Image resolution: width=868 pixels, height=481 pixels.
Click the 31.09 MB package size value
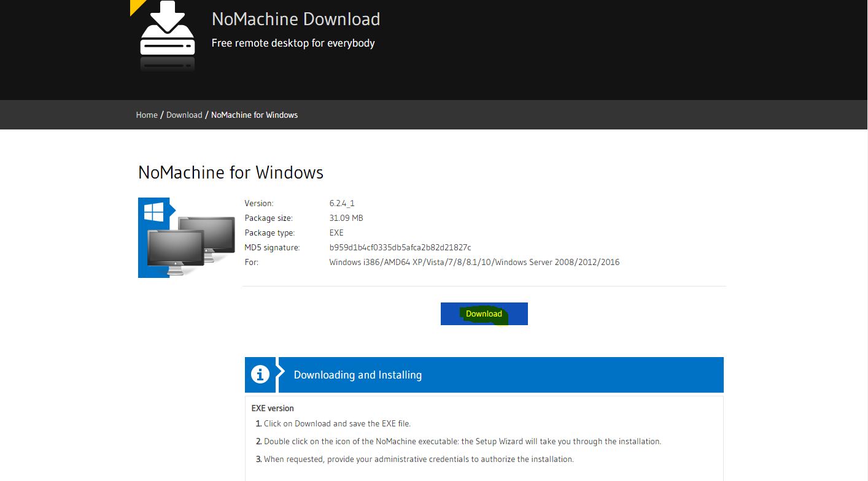tap(346, 218)
